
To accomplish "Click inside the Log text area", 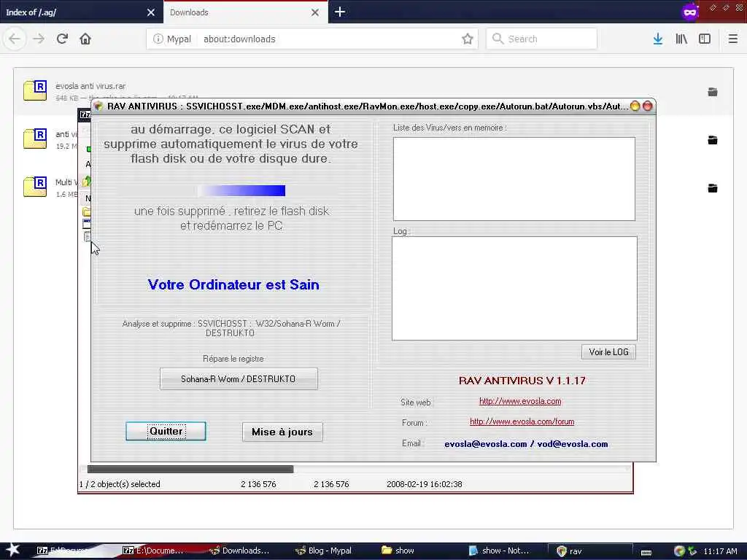I will tap(514, 289).
